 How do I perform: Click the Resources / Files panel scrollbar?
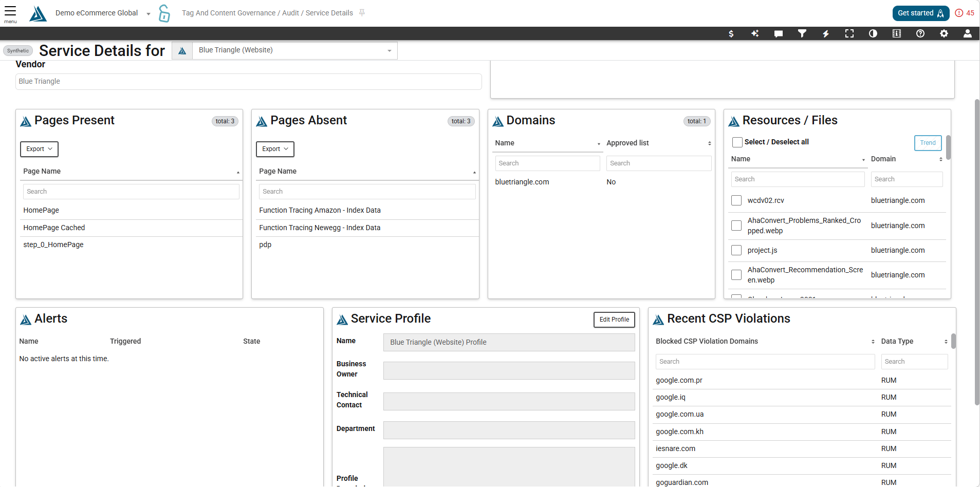(x=948, y=147)
